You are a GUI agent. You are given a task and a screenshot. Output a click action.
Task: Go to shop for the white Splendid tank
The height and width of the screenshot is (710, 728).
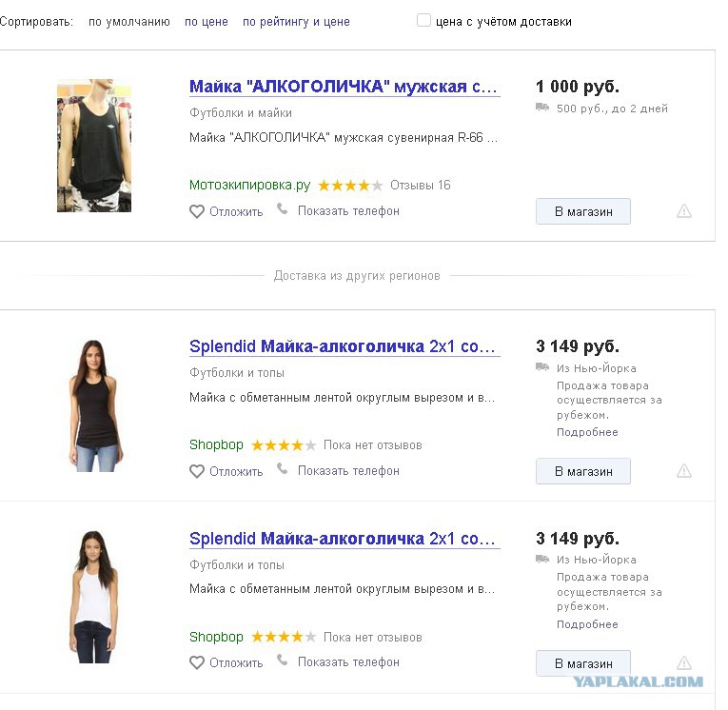[x=583, y=663]
